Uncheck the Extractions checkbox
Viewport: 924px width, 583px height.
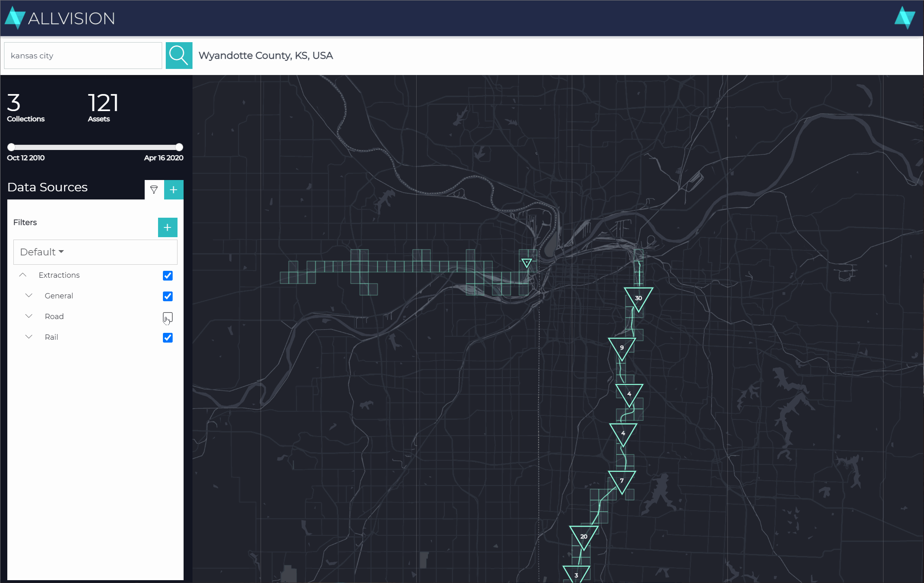click(167, 276)
